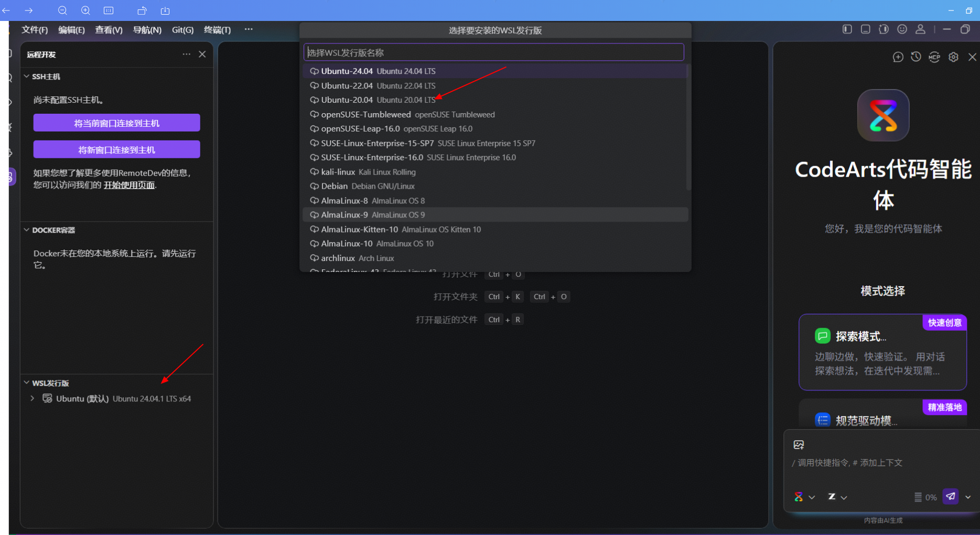This screenshot has width=980, height=535.
Task: Choose openSUSE-Tumbleweed from the list
Action: click(495, 114)
